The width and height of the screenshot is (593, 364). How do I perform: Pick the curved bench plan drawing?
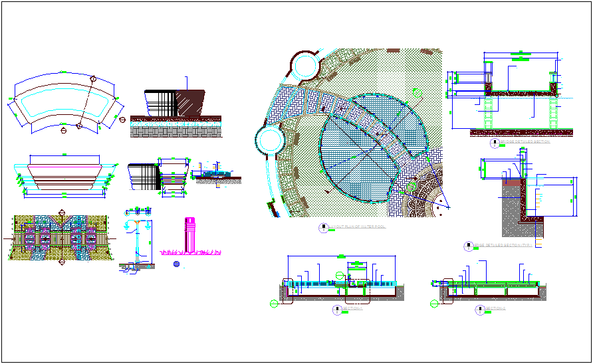click(x=65, y=102)
